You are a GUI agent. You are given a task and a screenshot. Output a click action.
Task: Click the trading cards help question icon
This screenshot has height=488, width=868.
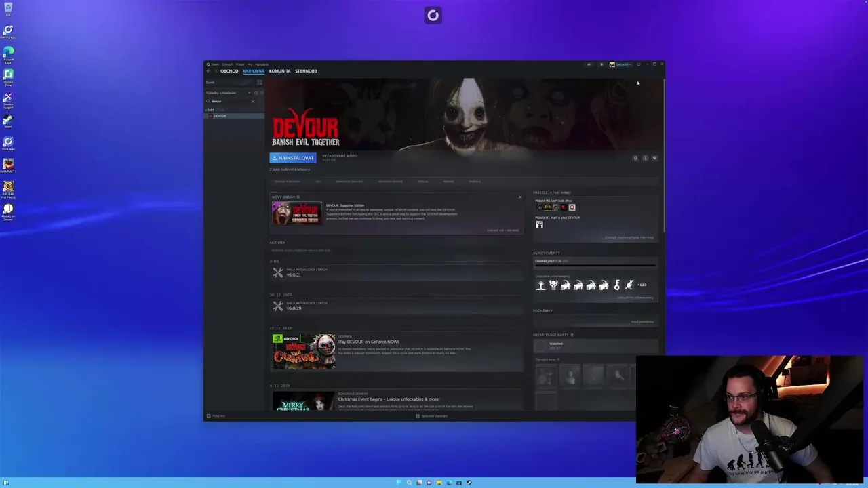tap(572, 335)
